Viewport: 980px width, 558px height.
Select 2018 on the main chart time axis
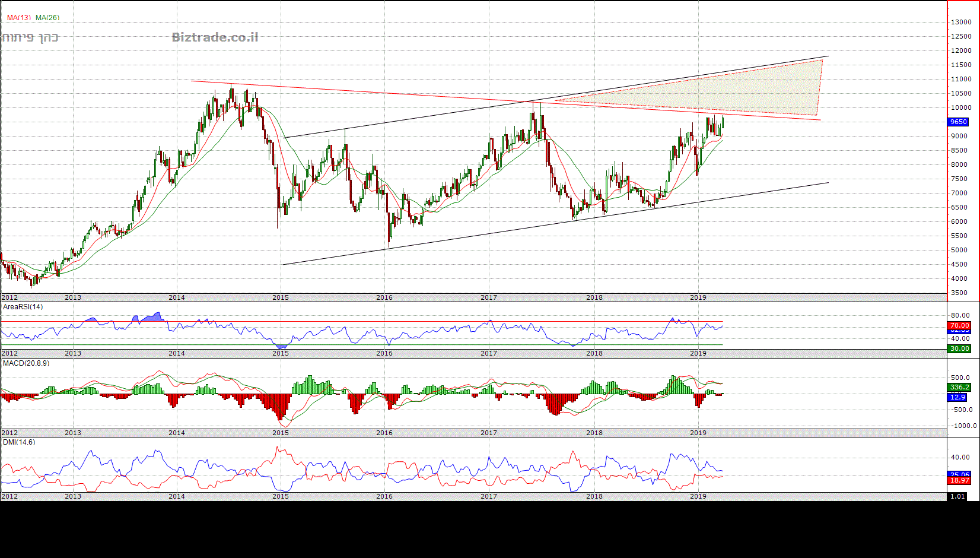point(594,297)
